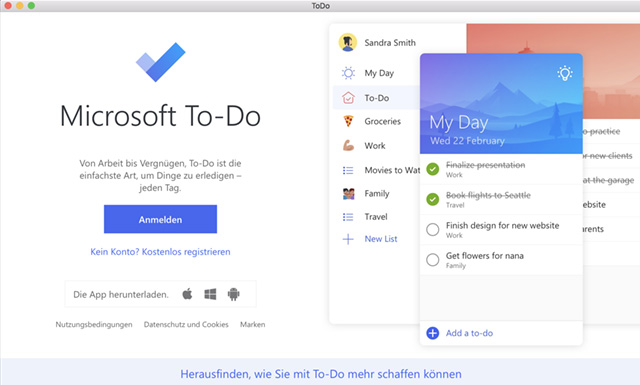Image resolution: width=640 pixels, height=385 pixels.
Task: Click the Herausfinden banner link at bottom
Action: click(321, 374)
